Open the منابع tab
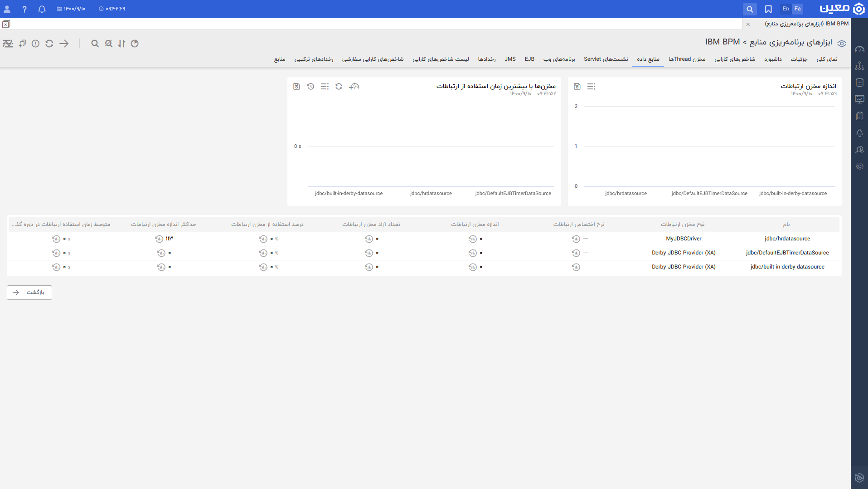The width and height of the screenshot is (868, 489). pos(280,59)
